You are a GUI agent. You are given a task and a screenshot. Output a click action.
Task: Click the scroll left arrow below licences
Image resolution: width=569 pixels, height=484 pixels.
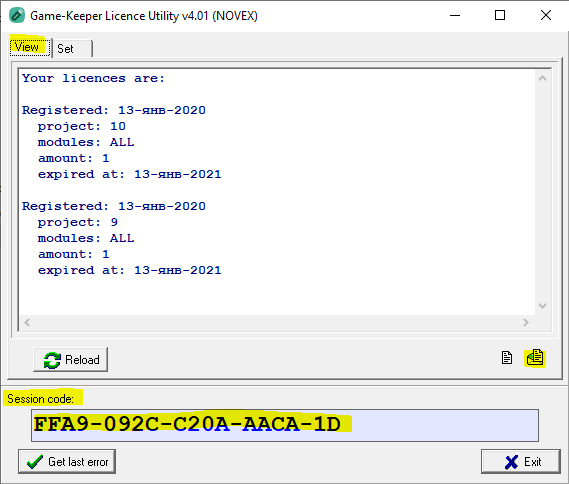tap(27, 322)
